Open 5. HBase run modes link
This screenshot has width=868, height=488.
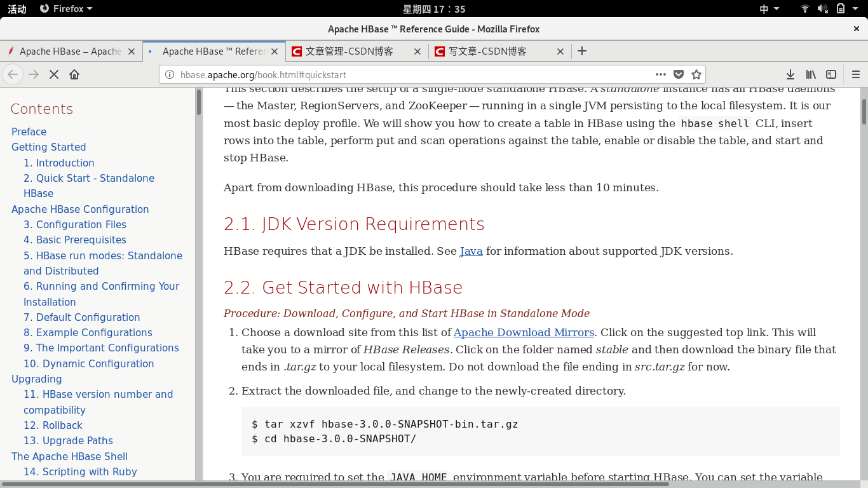click(x=103, y=263)
